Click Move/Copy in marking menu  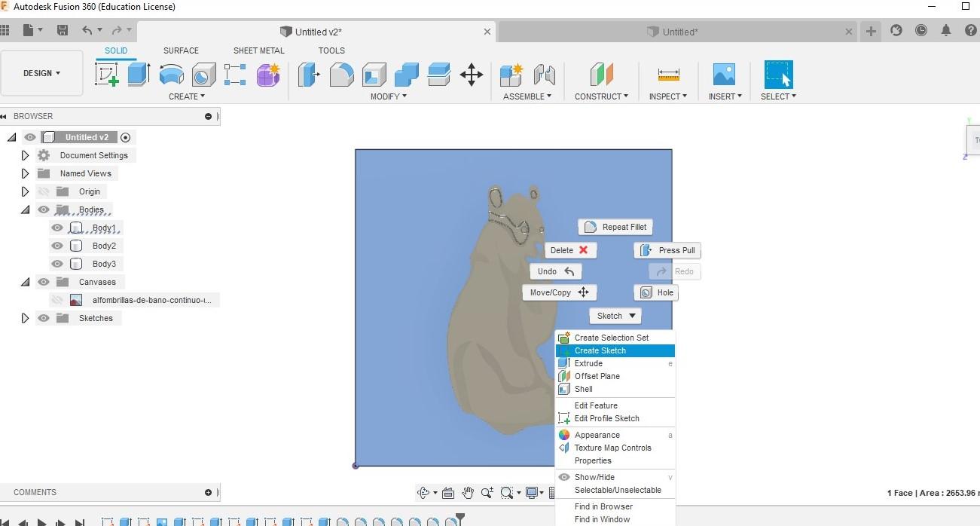click(x=559, y=292)
